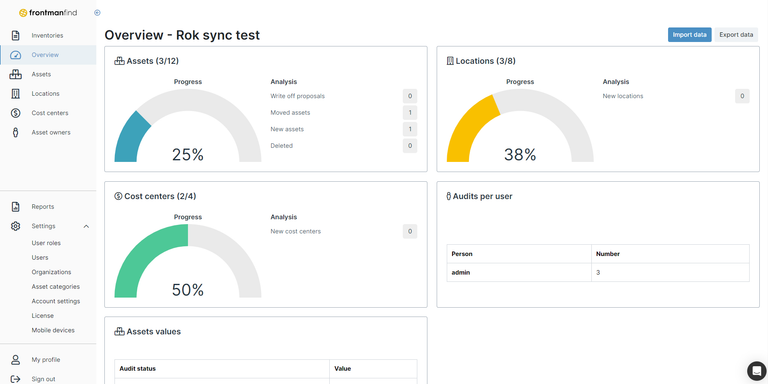Open the Reports icon in sidebar
The height and width of the screenshot is (384, 768).
[16, 207]
